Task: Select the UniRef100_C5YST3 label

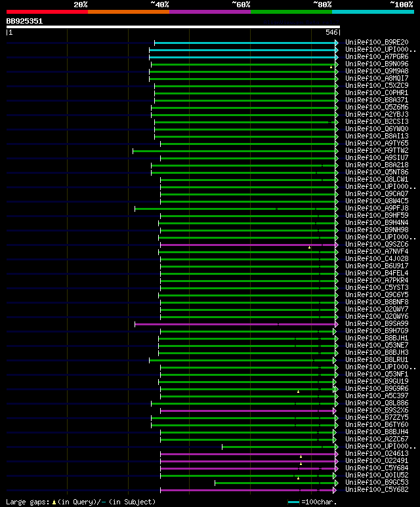Action: tap(377, 287)
